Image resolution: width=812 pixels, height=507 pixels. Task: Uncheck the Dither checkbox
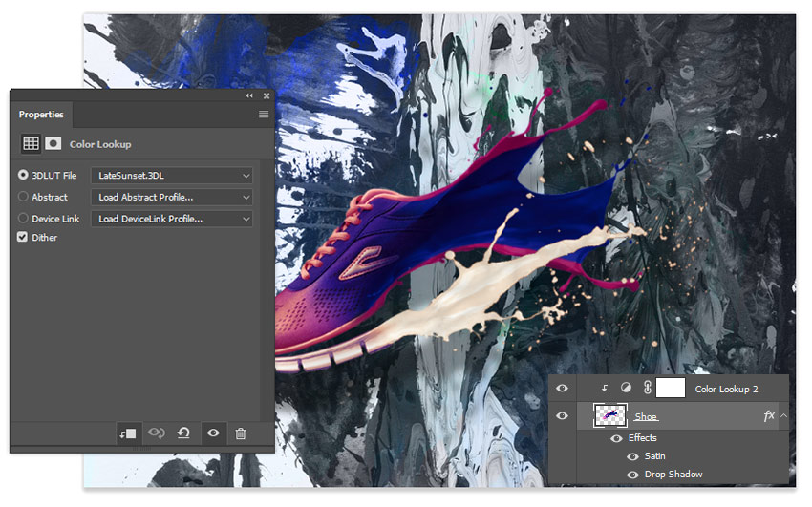22,237
